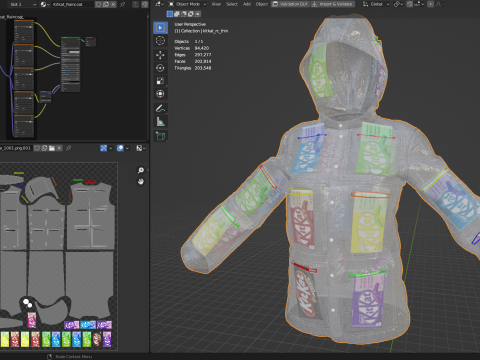Pin the material in node editor header
This screenshot has height=360, width=480.
pos(122,4)
